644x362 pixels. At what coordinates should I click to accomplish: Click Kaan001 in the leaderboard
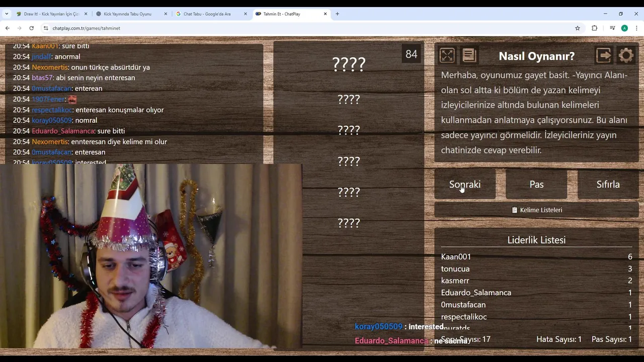pos(456,256)
